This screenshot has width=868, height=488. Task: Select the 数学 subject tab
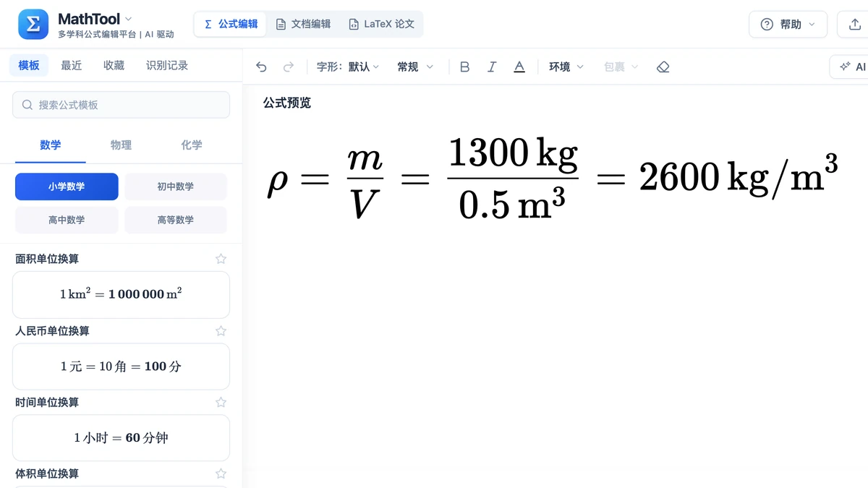point(51,145)
